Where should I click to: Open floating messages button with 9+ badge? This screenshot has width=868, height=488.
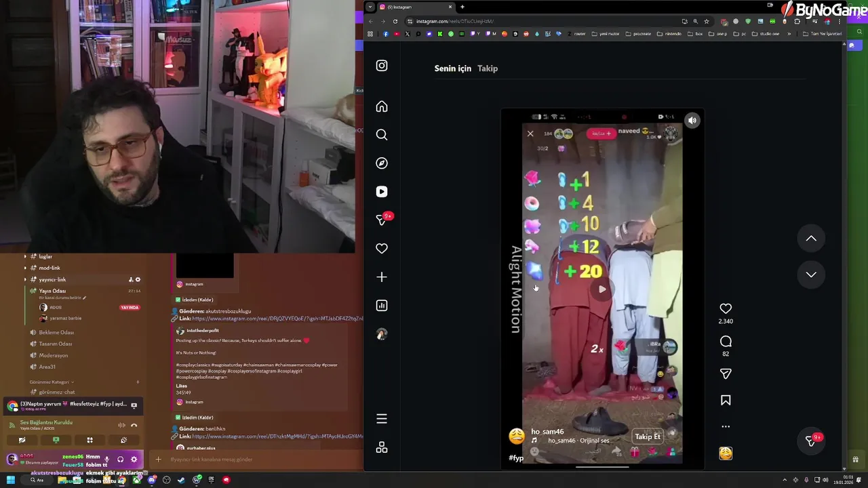pyautogui.click(x=811, y=441)
